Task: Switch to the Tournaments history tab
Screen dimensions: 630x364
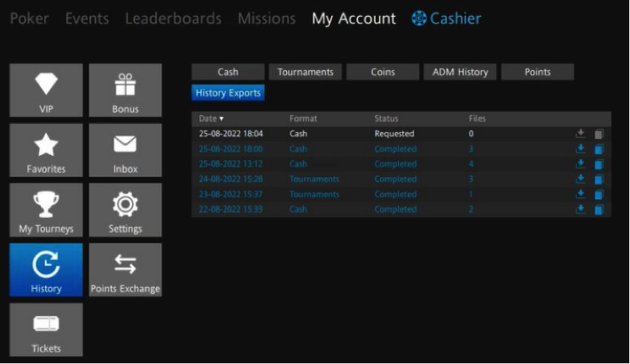Action: [306, 72]
